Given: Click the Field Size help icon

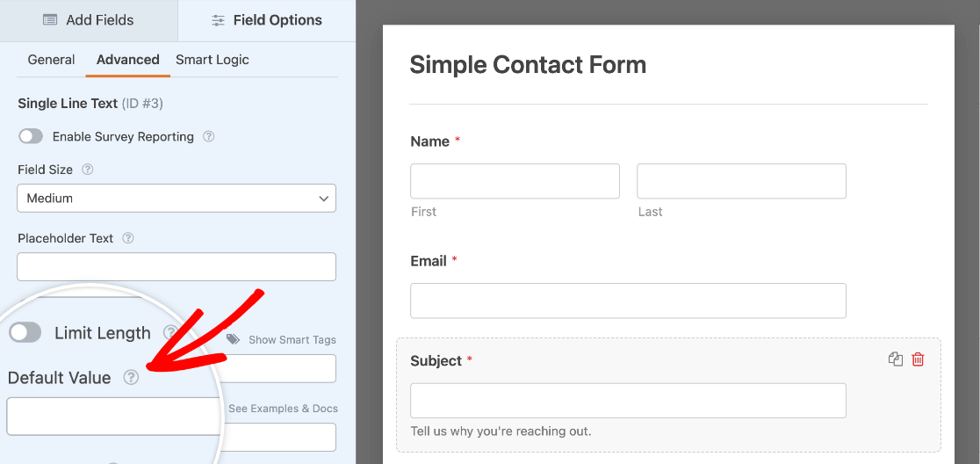Looking at the screenshot, I should (x=88, y=170).
